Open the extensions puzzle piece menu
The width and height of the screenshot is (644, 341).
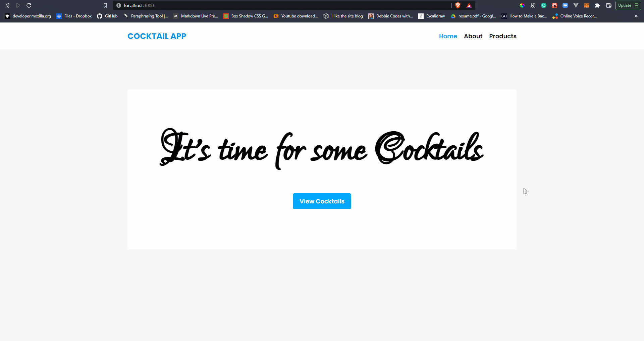coord(597,5)
